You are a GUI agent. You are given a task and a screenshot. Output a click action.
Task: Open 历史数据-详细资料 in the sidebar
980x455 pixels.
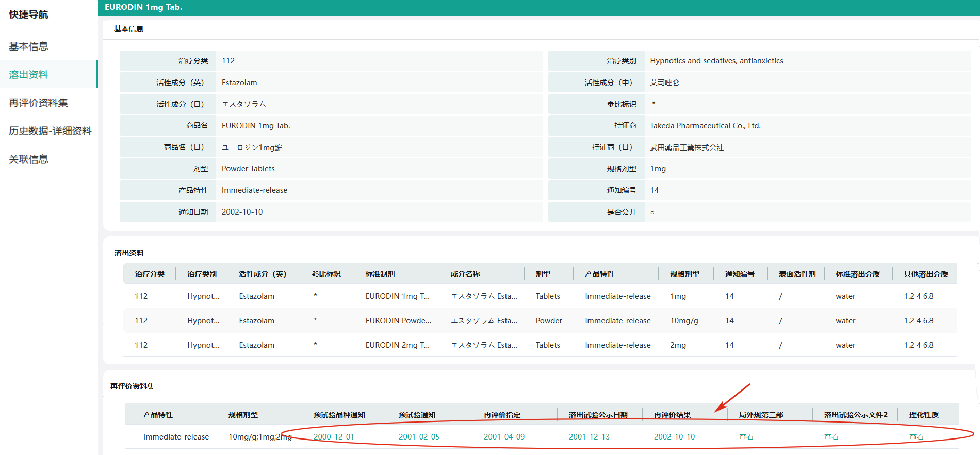(x=50, y=131)
